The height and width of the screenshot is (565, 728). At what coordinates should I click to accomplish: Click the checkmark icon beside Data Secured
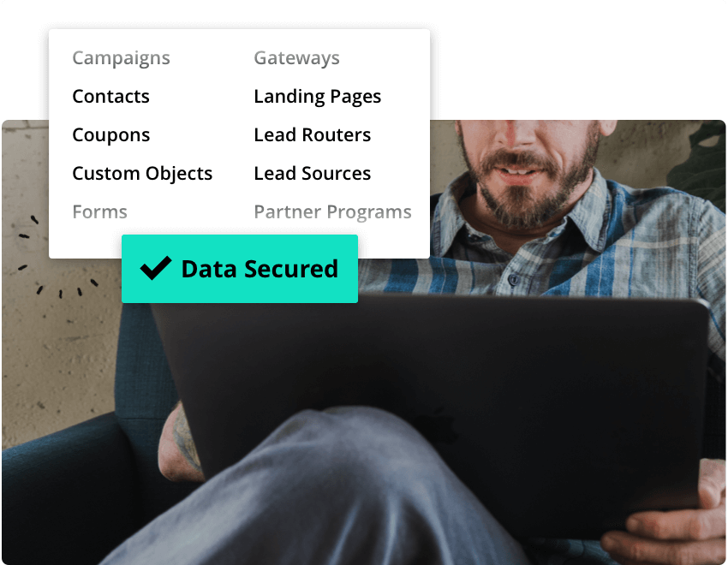tap(156, 268)
